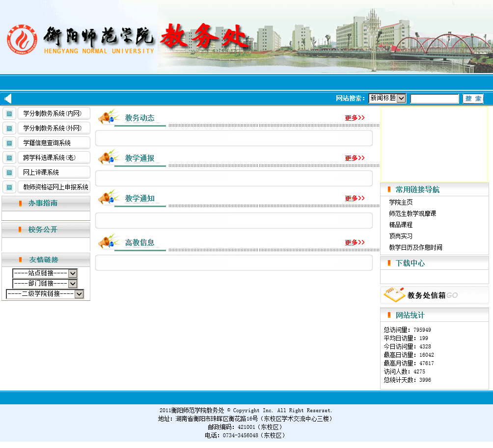493x448 pixels.
Task: Click the 总统计天数: 3996 statistic
Action: click(x=408, y=380)
